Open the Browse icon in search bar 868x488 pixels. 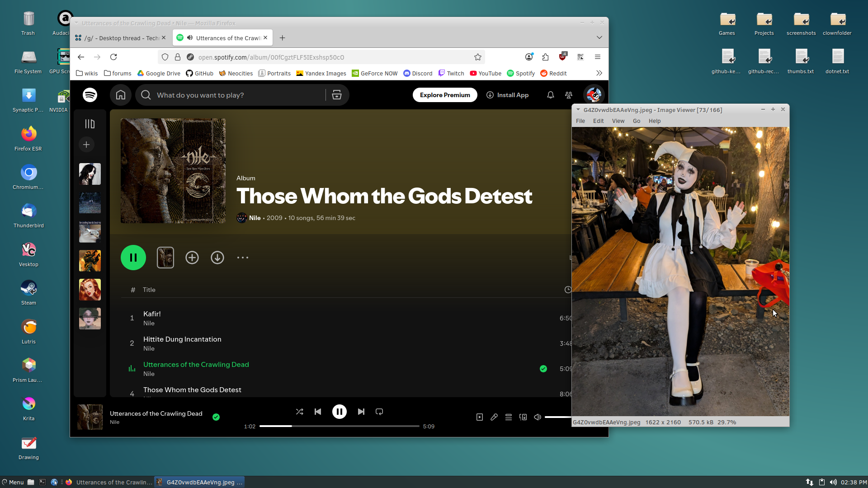(x=337, y=95)
